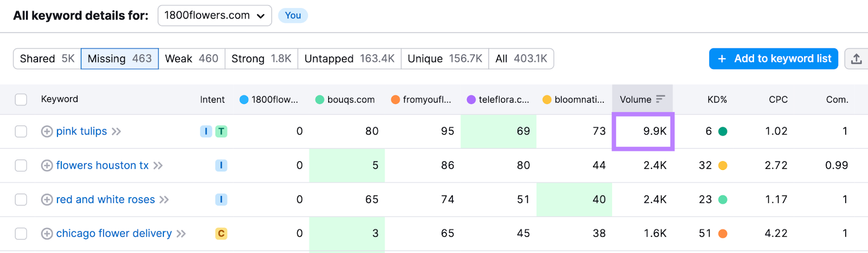The height and width of the screenshot is (253, 868).
Task: Check the pink tulips row checkbox
Action: (x=21, y=131)
